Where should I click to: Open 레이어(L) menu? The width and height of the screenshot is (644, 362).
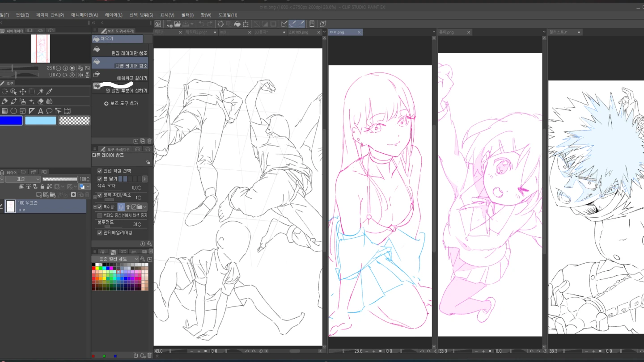(114, 15)
